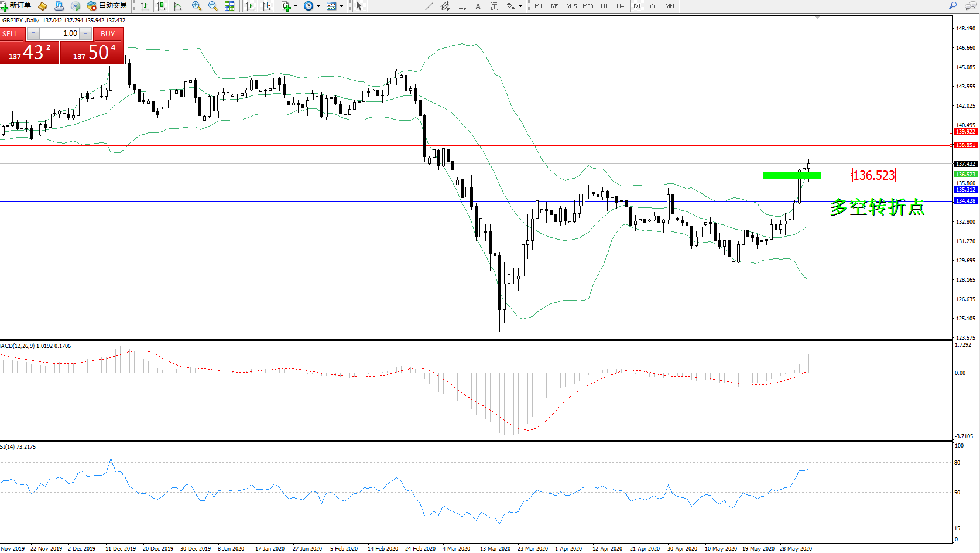
Task: Pick the trendline drawing tool
Action: click(429, 6)
